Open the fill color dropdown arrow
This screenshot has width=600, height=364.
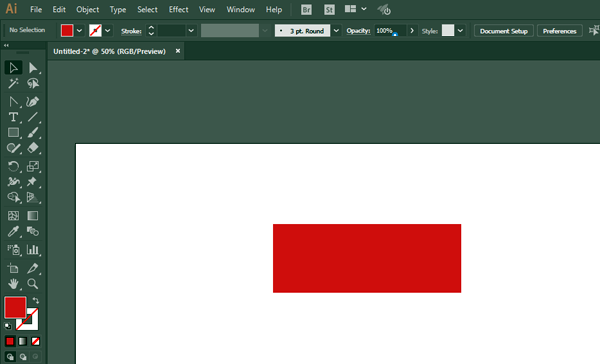79,31
